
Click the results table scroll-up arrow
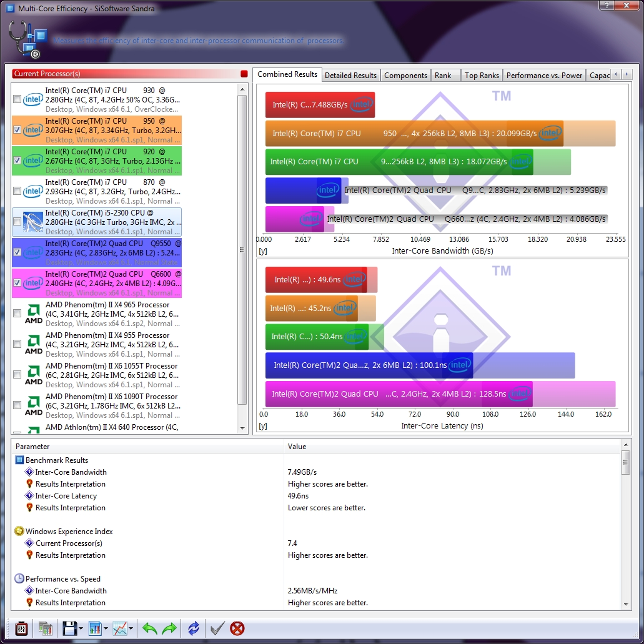point(625,445)
